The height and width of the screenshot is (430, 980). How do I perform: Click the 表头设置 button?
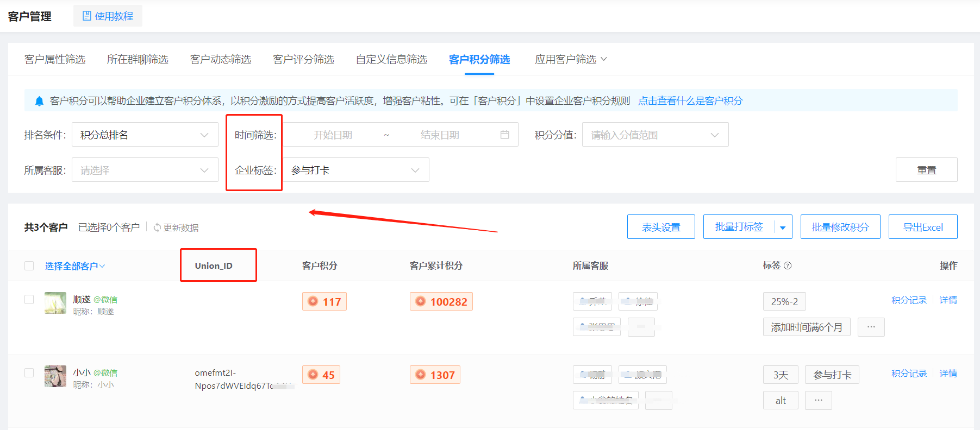(661, 227)
